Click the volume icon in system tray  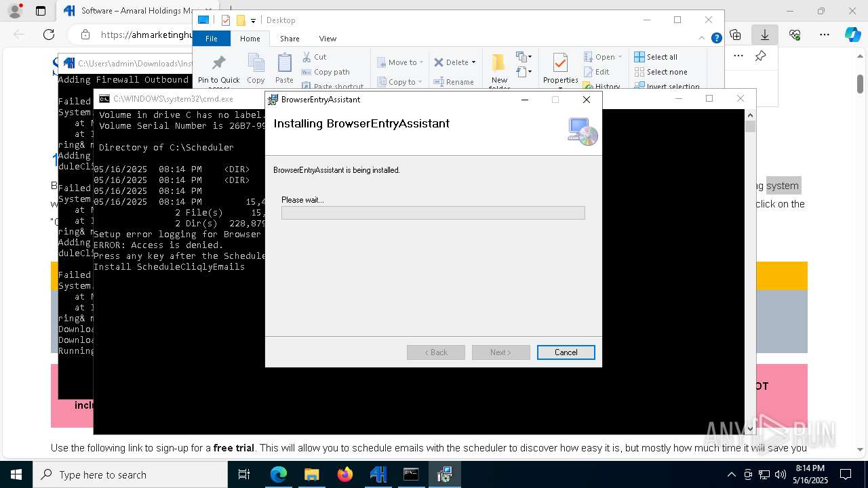click(781, 474)
